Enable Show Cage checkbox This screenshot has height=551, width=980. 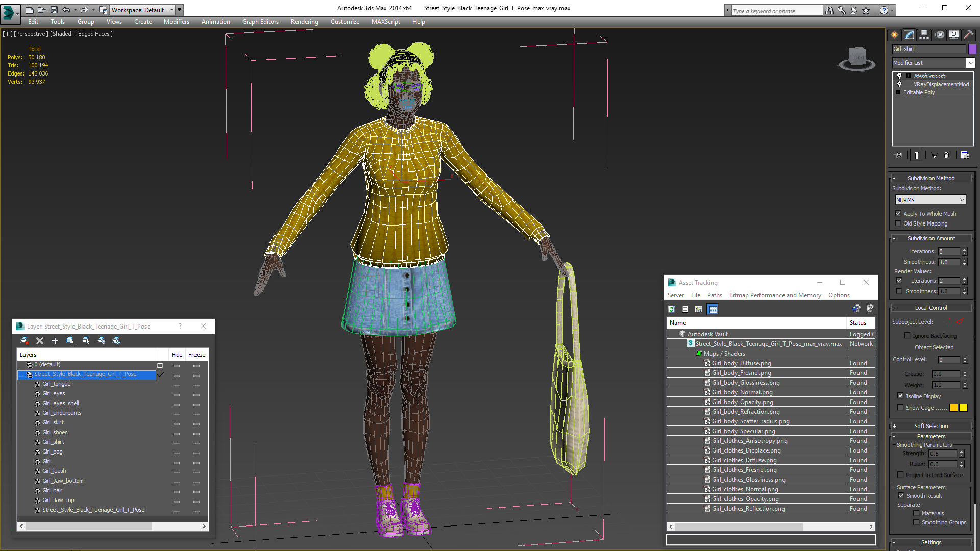click(x=900, y=407)
